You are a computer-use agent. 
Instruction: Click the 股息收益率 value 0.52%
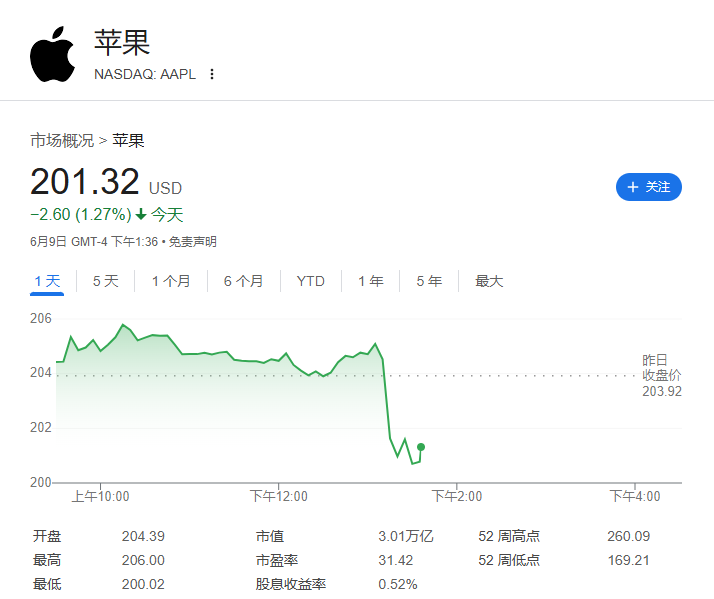(398, 584)
